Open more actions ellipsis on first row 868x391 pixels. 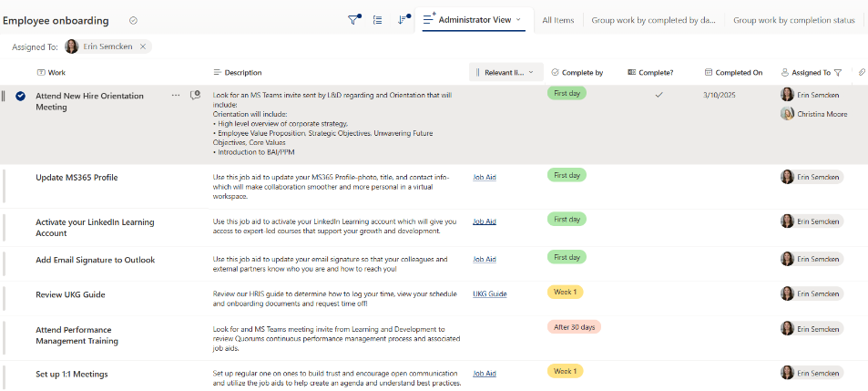pos(175,95)
